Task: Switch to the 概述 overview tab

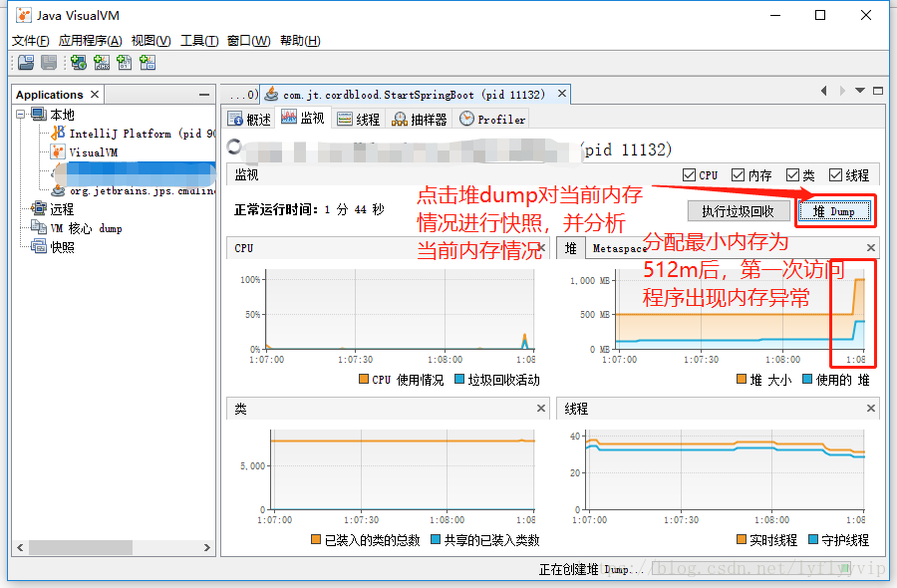Action: (249, 119)
